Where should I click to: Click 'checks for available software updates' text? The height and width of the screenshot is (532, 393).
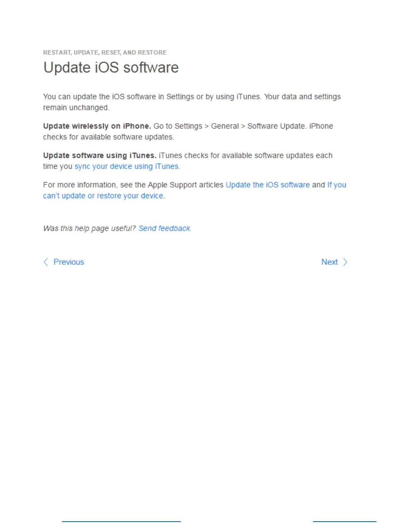point(108,137)
